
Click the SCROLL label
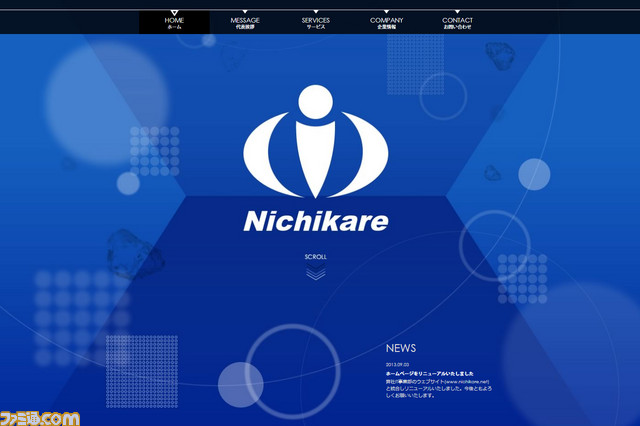pyautogui.click(x=316, y=257)
